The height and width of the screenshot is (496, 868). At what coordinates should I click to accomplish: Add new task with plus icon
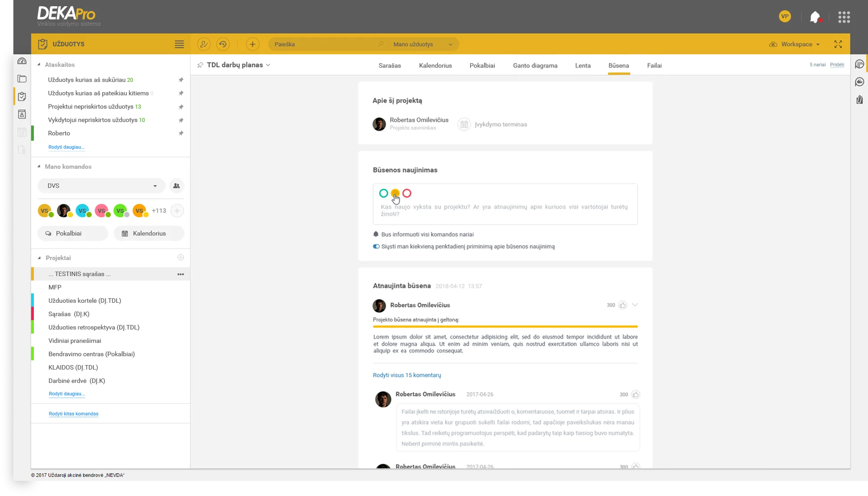pyautogui.click(x=252, y=44)
